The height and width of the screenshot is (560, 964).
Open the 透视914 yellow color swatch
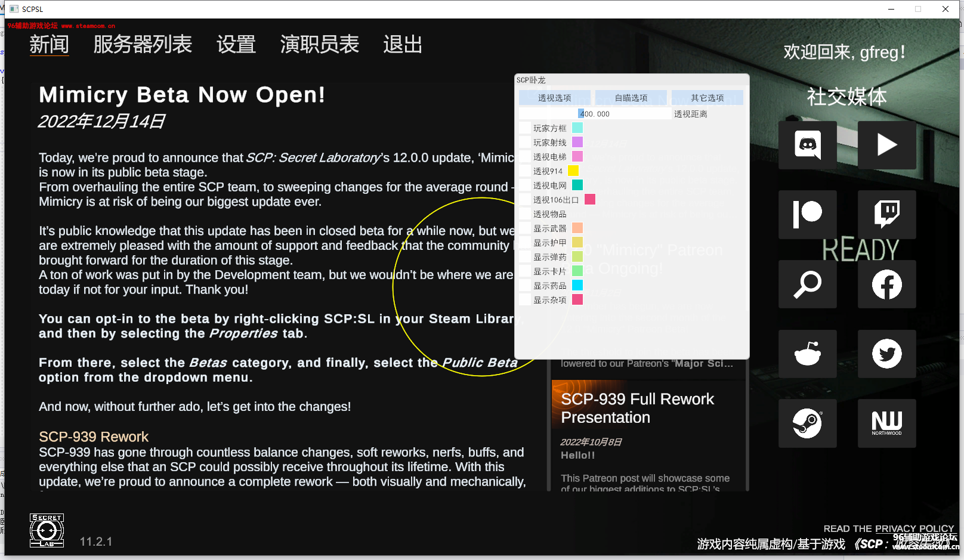click(573, 171)
